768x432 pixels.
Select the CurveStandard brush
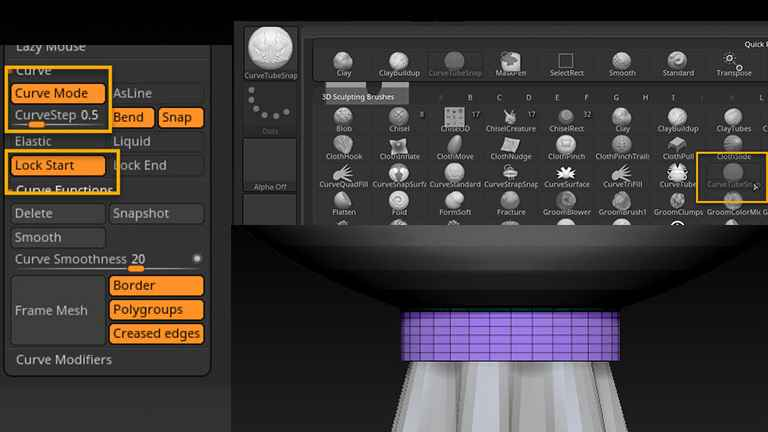point(455,176)
